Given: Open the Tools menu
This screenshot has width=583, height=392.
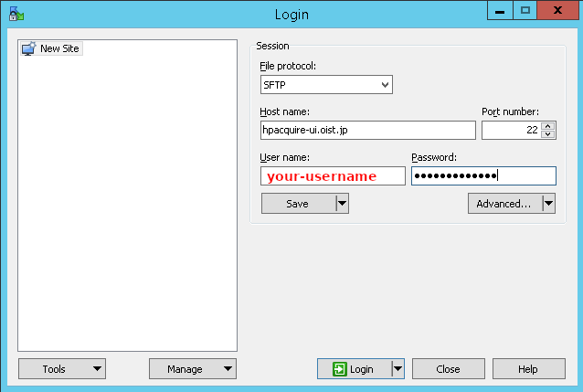Looking at the screenshot, I should click(x=62, y=369).
